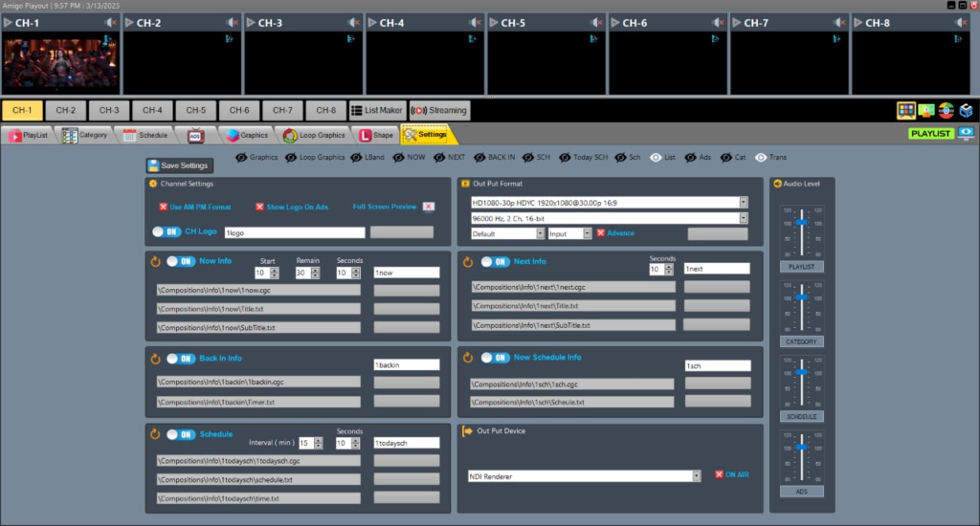Expand the 96000 Hz audio format dropdown

(x=743, y=219)
